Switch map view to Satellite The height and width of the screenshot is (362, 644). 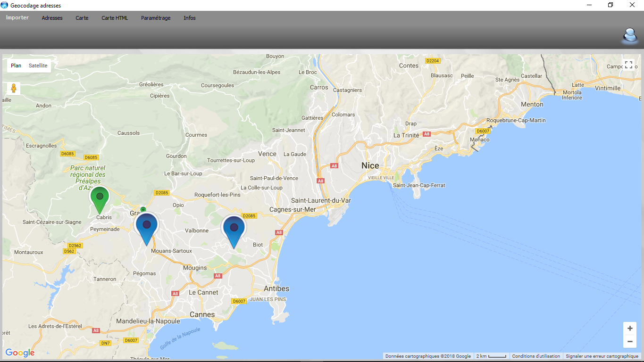38,66
